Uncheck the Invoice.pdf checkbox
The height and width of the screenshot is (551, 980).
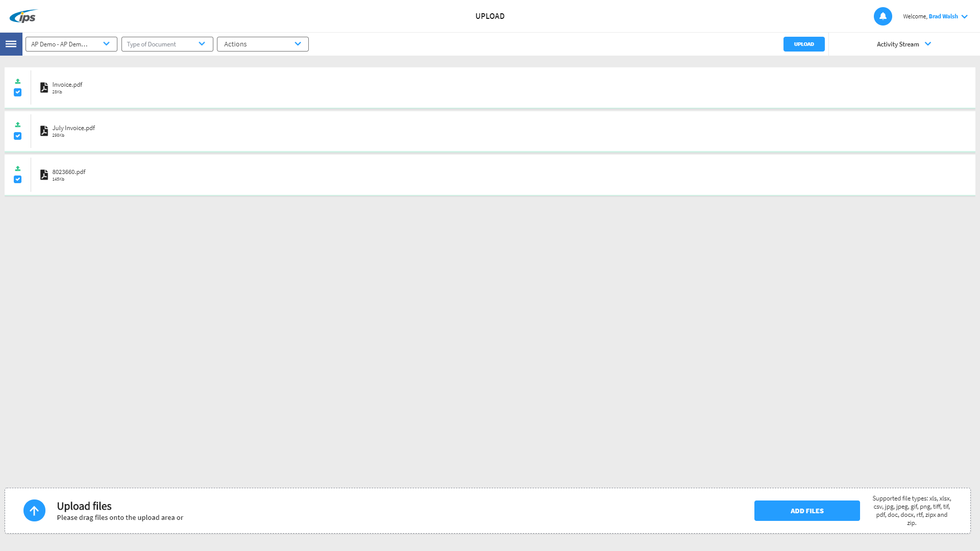18,92
